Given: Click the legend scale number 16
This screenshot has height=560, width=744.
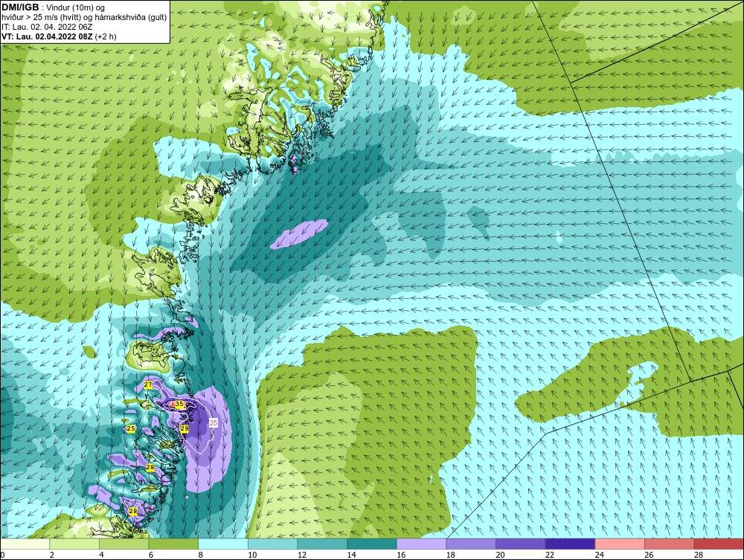Looking at the screenshot, I should [401, 555].
